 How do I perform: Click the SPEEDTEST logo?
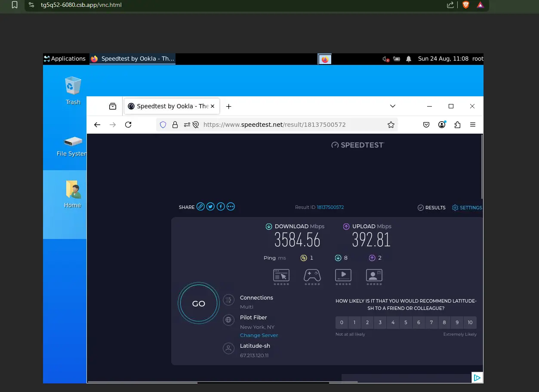click(357, 145)
